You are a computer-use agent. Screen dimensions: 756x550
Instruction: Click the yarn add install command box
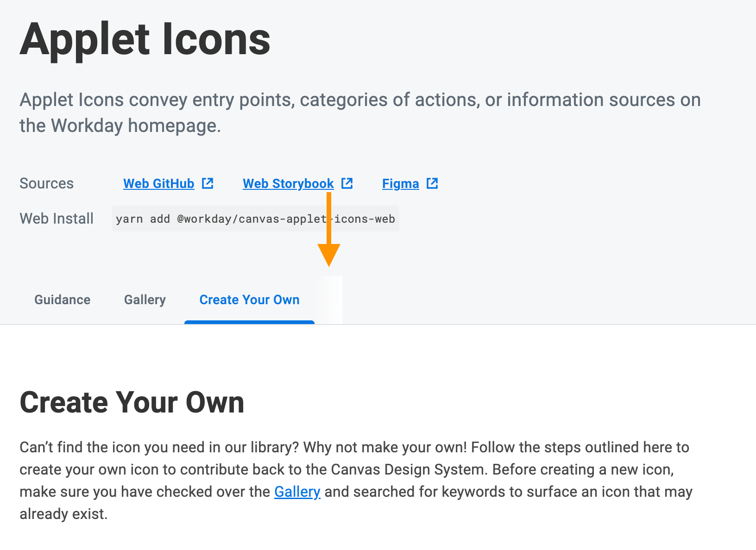255,219
